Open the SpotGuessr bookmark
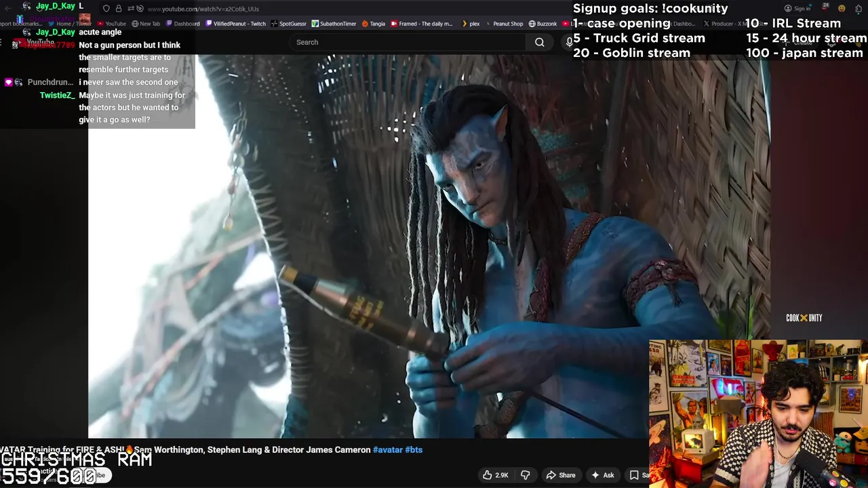This screenshot has height=488, width=868. [x=289, y=24]
